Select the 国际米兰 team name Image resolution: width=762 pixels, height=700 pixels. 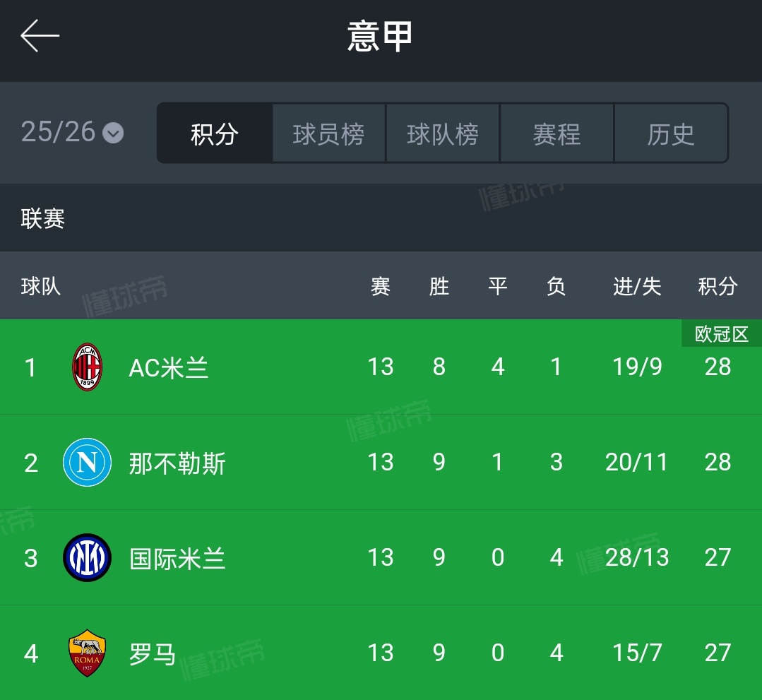pyautogui.click(x=177, y=559)
